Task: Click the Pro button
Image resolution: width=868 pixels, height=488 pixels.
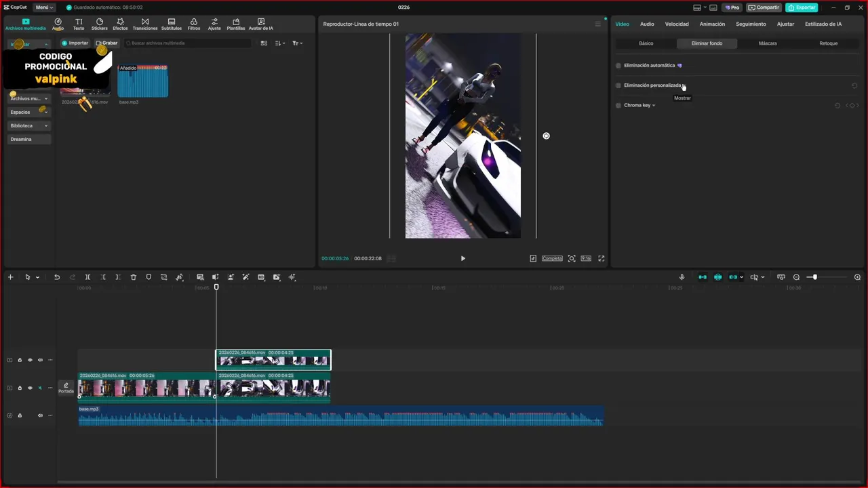Action: click(x=732, y=7)
